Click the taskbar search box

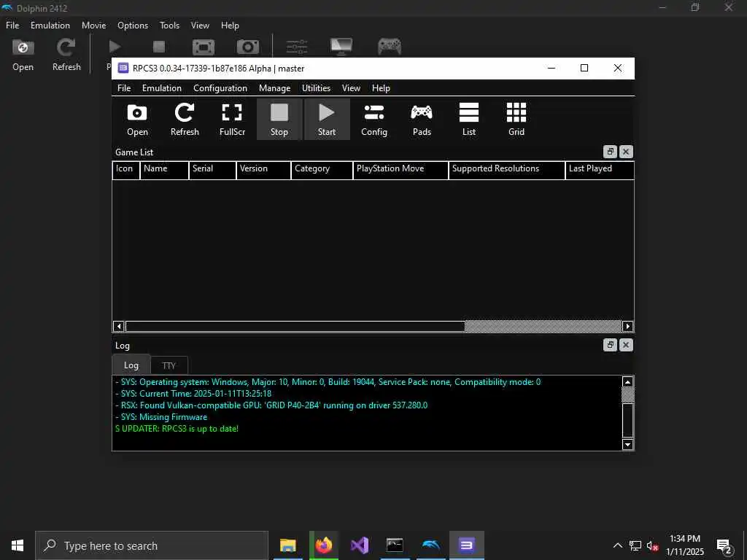152,545
